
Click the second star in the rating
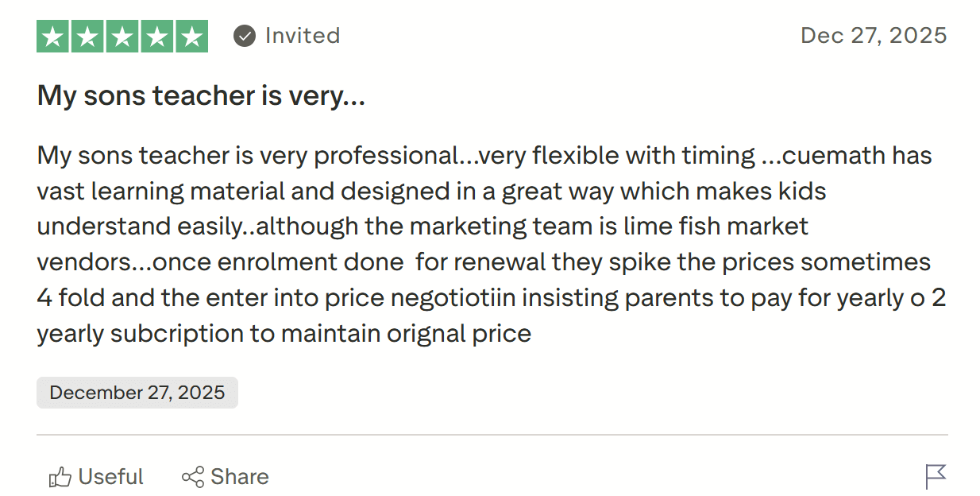88,35
